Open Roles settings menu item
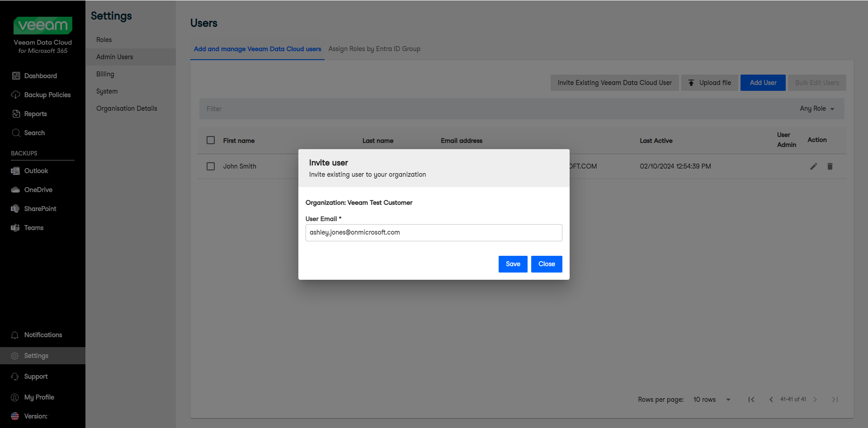 coord(131,40)
